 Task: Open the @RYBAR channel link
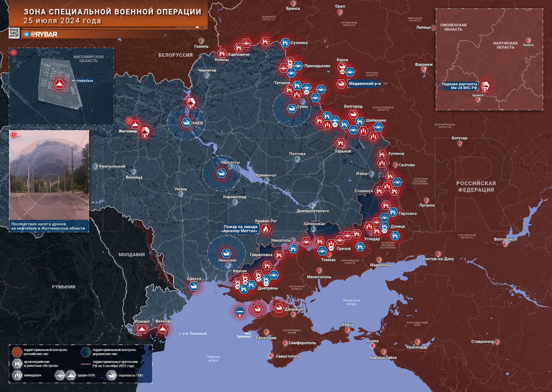[x=44, y=34]
